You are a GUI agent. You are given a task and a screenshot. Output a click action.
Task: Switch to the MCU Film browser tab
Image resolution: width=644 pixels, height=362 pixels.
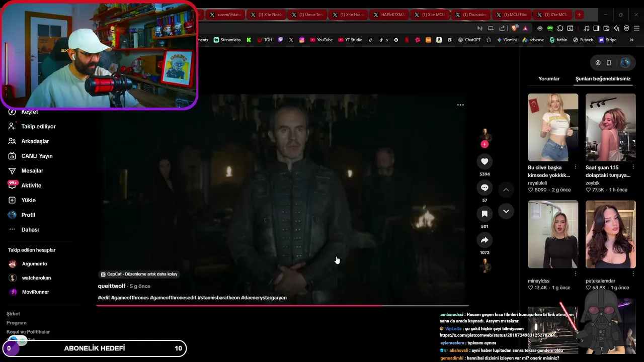tap(513, 15)
